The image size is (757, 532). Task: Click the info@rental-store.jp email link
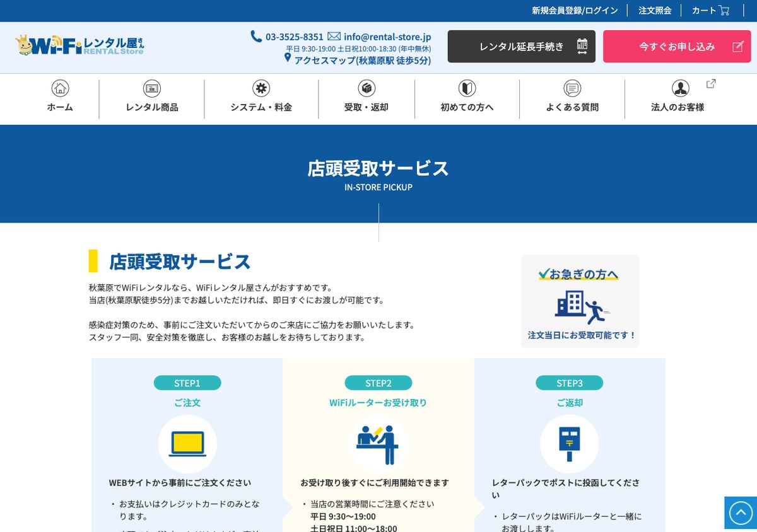coord(387,37)
